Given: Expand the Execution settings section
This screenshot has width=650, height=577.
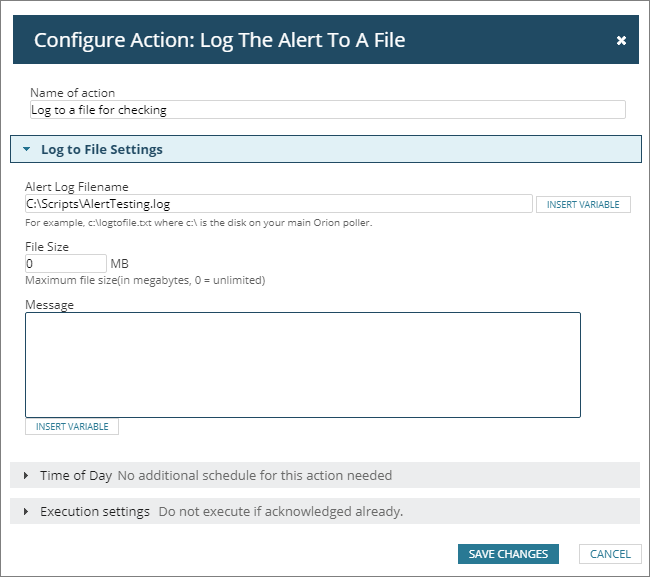Looking at the screenshot, I should point(95,512).
